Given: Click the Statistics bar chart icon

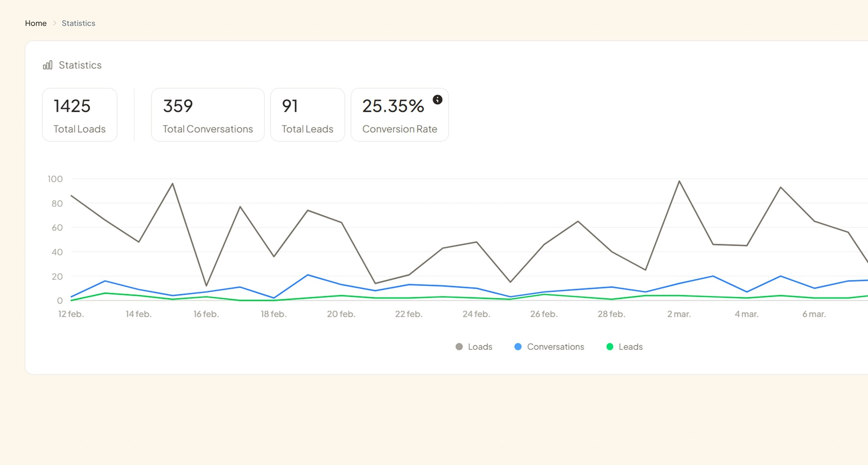Looking at the screenshot, I should 48,65.
